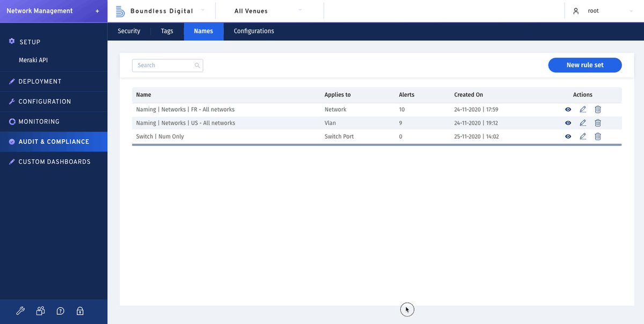Image resolution: width=644 pixels, height=324 pixels.
Task: Click the 'Switch Port' cell
Action: pyautogui.click(x=339, y=136)
